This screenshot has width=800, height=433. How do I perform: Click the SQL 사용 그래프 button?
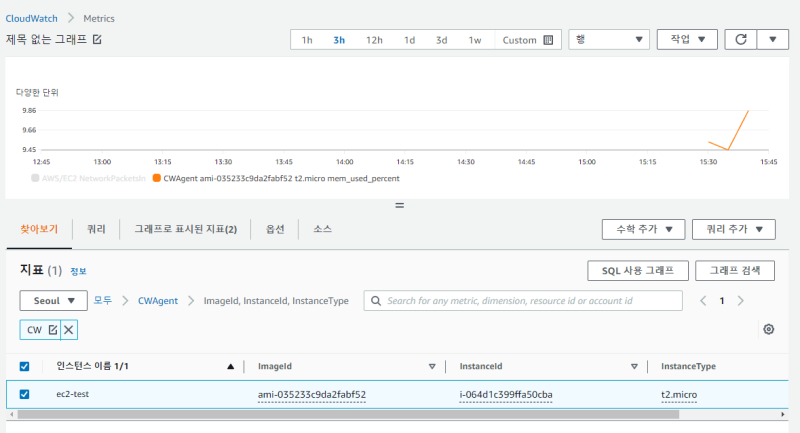pyautogui.click(x=637, y=270)
